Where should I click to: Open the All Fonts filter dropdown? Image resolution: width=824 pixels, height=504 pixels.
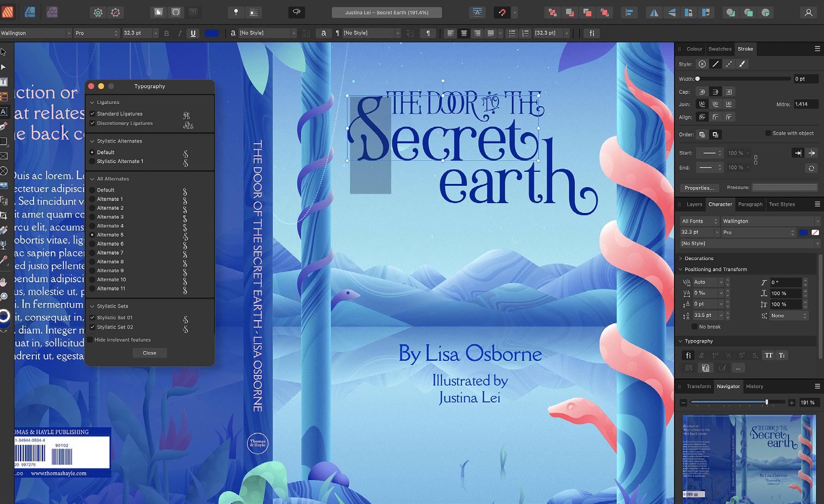[699, 221]
